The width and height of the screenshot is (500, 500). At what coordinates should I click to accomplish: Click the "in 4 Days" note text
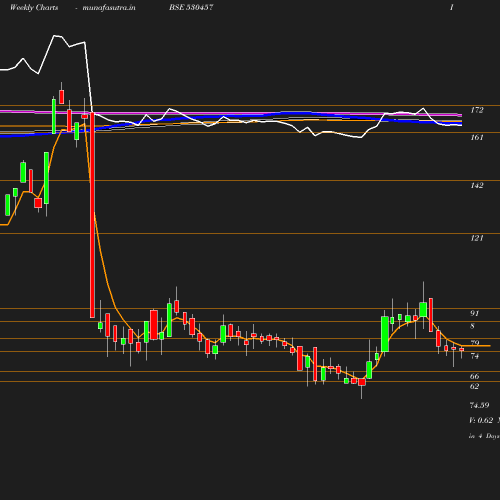pos(484,436)
